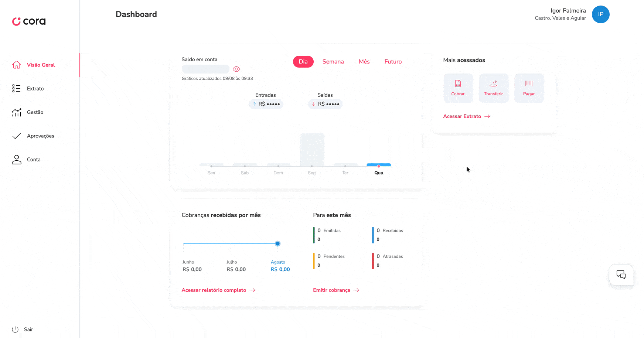Click the Cora logo
Viewport: 644px width, 338px height.
tap(29, 21)
